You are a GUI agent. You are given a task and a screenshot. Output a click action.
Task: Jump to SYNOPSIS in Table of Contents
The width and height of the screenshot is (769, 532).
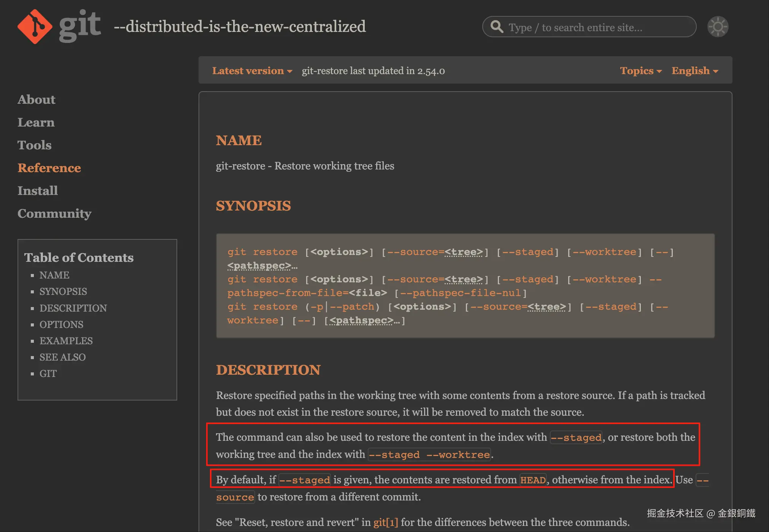click(x=63, y=291)
